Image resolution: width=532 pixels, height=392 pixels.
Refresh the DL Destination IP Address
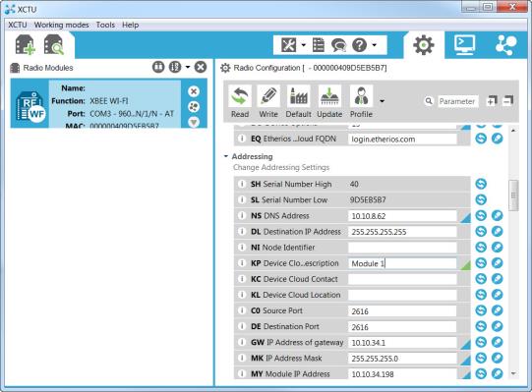[x=481, y=232]
